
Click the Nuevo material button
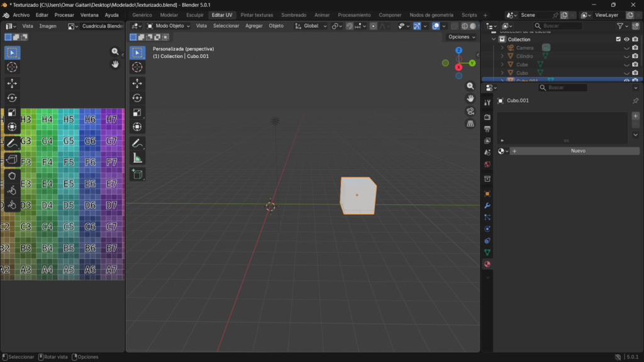(x=577, y=151)
